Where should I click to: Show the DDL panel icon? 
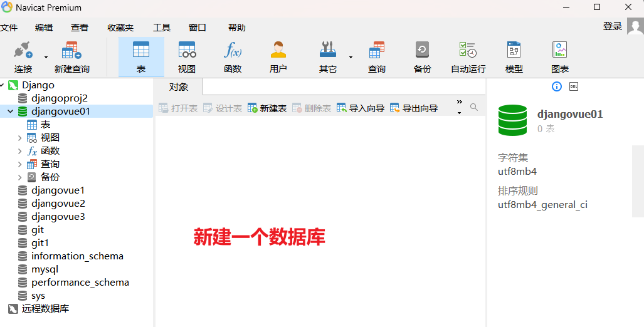[574, 86]
